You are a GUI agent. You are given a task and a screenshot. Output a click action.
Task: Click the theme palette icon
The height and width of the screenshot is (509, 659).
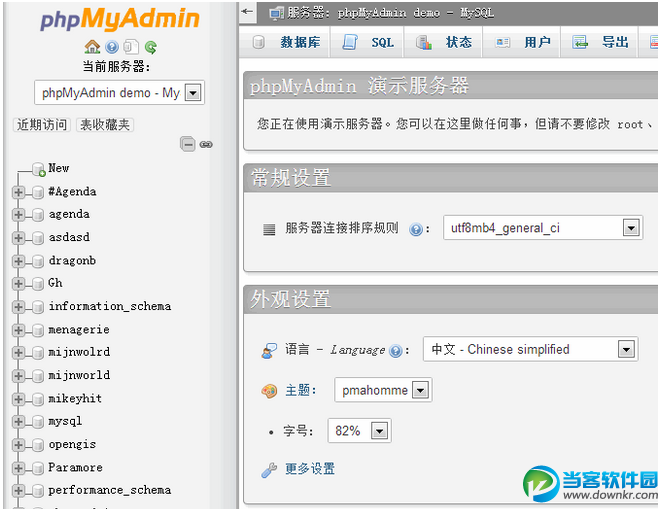click(x=269, y=391)
